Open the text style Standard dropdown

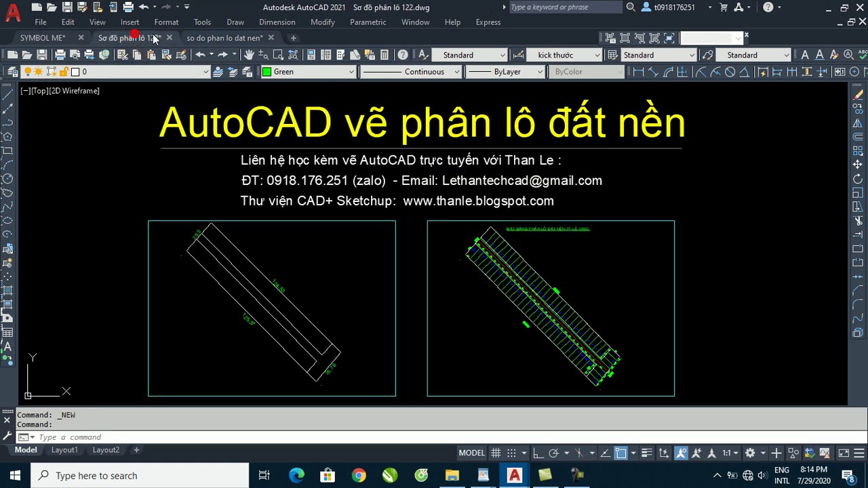click(x=471, y=55)
